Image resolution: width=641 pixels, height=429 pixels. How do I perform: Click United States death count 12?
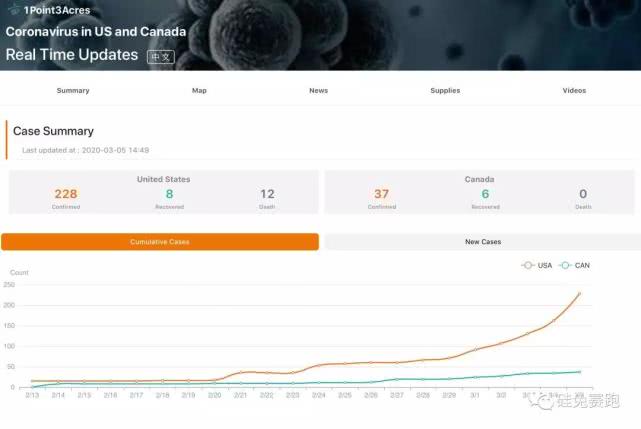(x=267, y=194)
